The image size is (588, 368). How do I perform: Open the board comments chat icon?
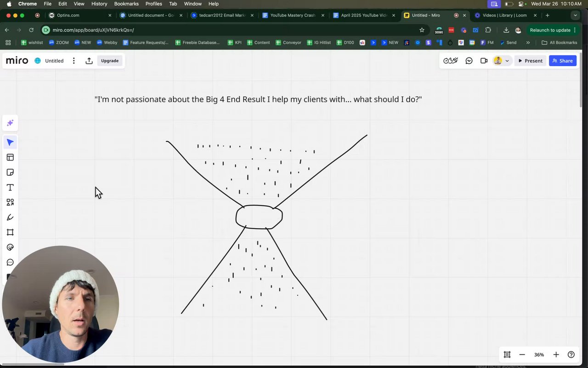pos(469,61)
